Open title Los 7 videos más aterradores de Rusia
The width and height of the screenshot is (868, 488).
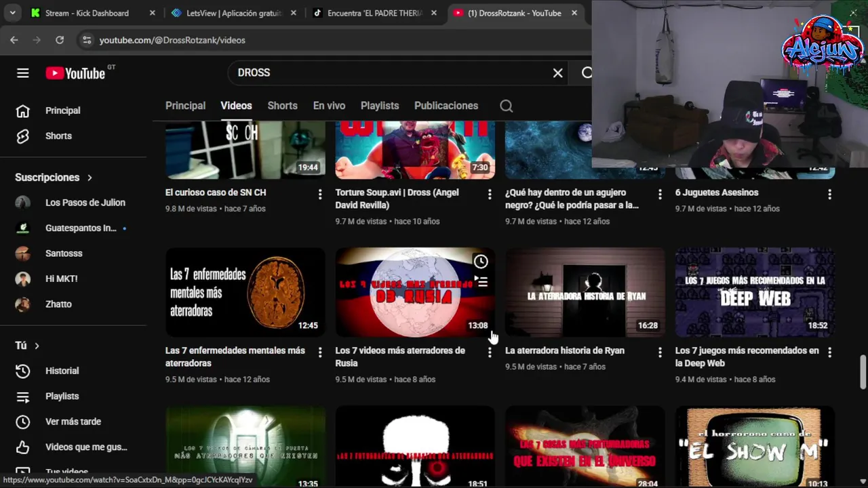point(400,357)
